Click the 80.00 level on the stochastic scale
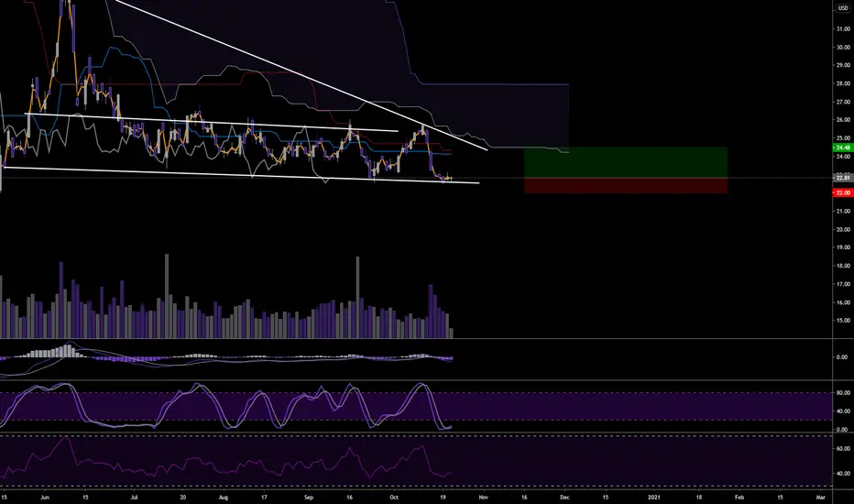854x504 pixels. (843, 393)
